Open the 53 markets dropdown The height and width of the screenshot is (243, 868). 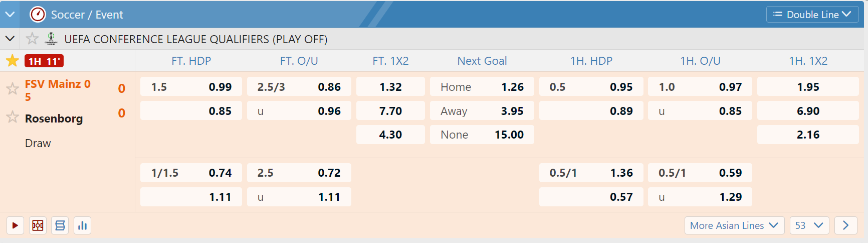pos(809,225)
